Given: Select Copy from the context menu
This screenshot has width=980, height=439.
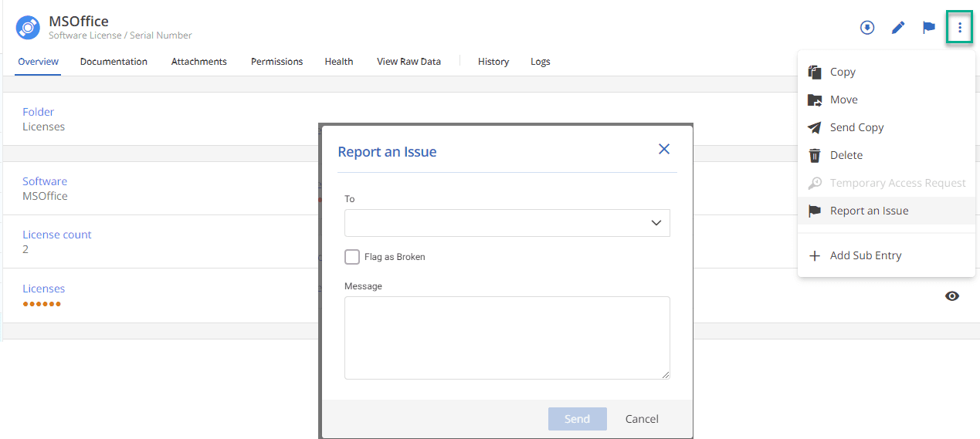Looking at the screenshot, I should pyautogui.click(x=843, y=72).
